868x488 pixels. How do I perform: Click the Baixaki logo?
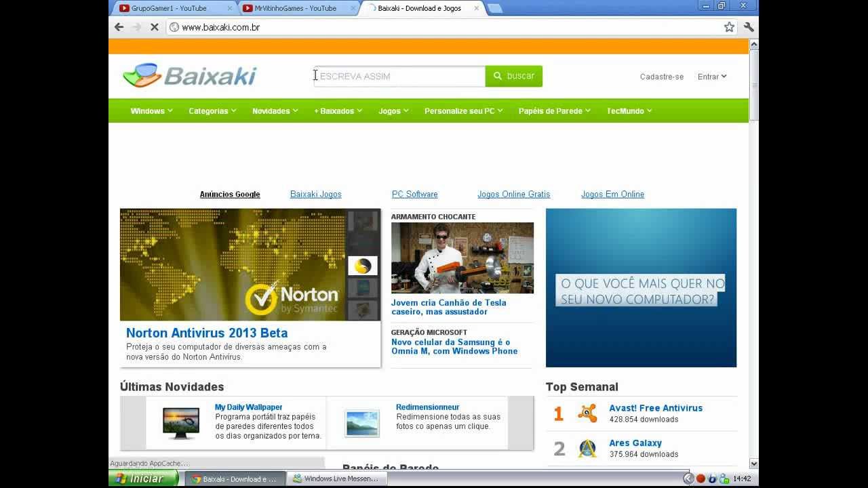click(190, 75)
